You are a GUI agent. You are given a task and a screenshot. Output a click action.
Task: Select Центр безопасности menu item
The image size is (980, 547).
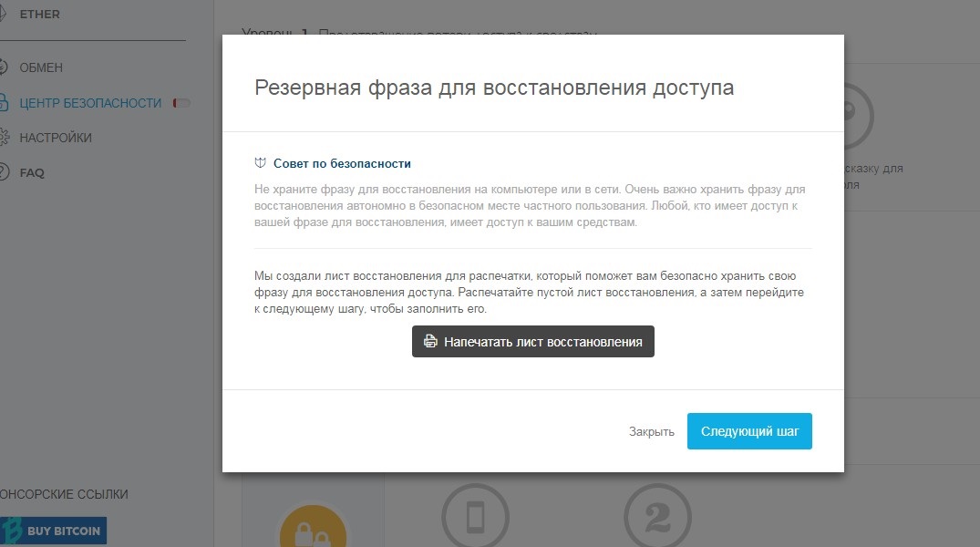90,103
